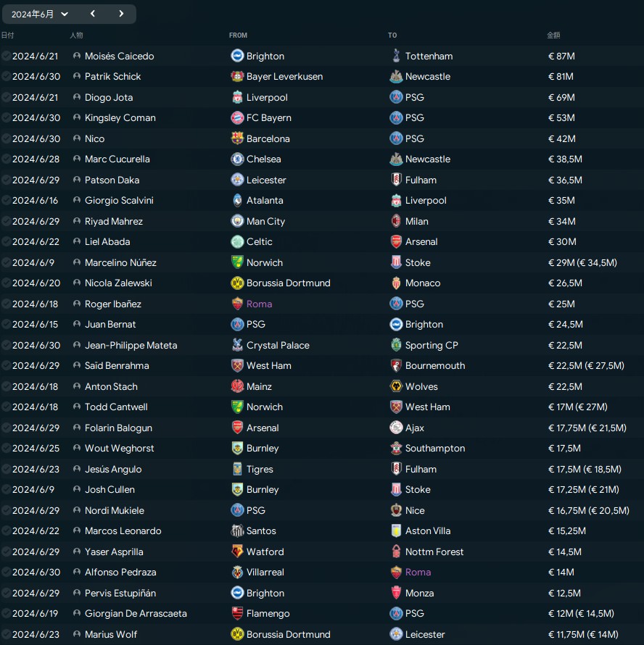Click Leicester badge in Patson Daka row

tap(237, 180)
